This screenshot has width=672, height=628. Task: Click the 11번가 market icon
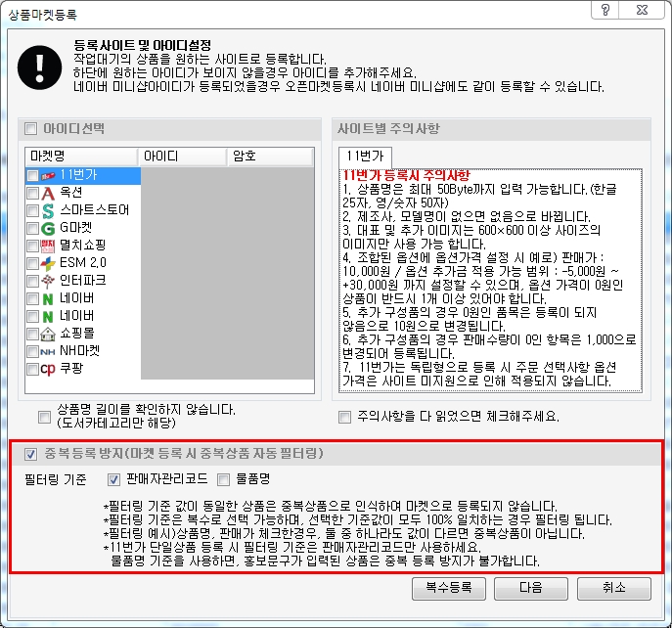coord(49,175)
